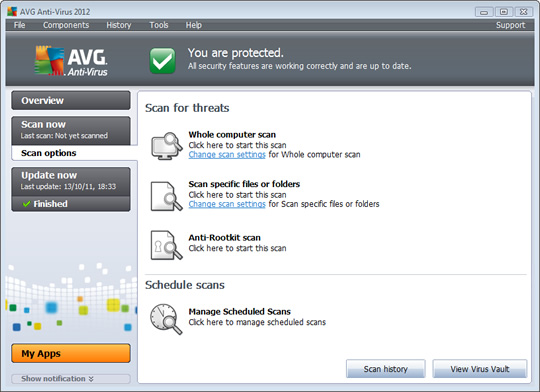Click the Finished update status row

(x=71, y=204)
